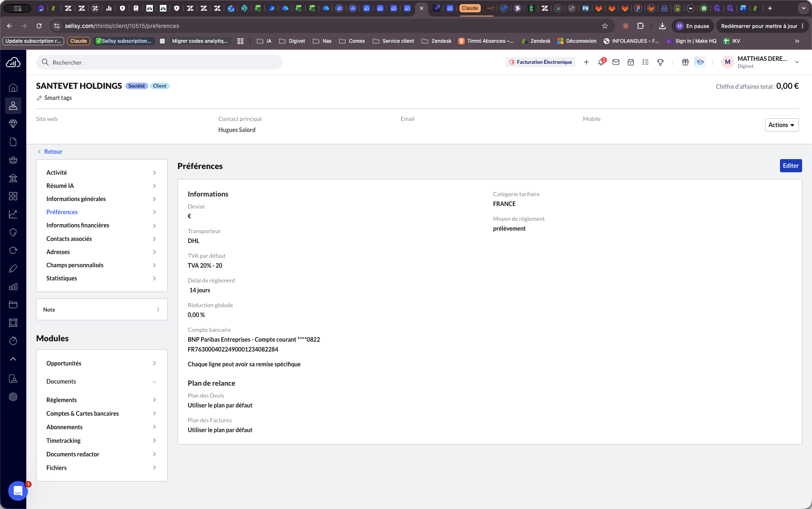The height and width of the screenshot is (509, 812).
Task: Open the task checklist icon
Action: [646, 62]
